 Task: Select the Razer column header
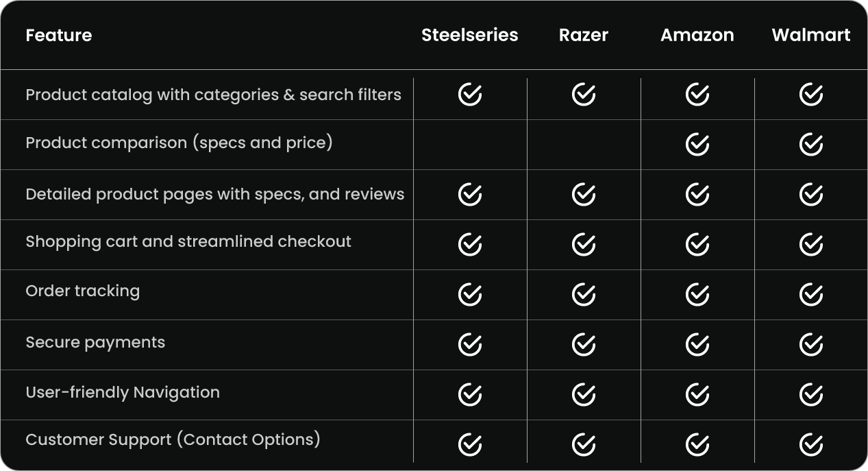point(584,35)
